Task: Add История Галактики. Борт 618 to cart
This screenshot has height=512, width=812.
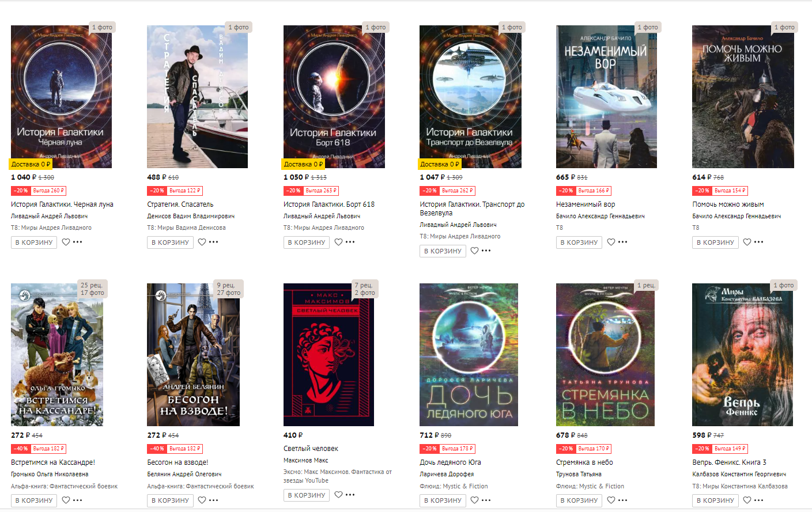Action: click(307, 242)
